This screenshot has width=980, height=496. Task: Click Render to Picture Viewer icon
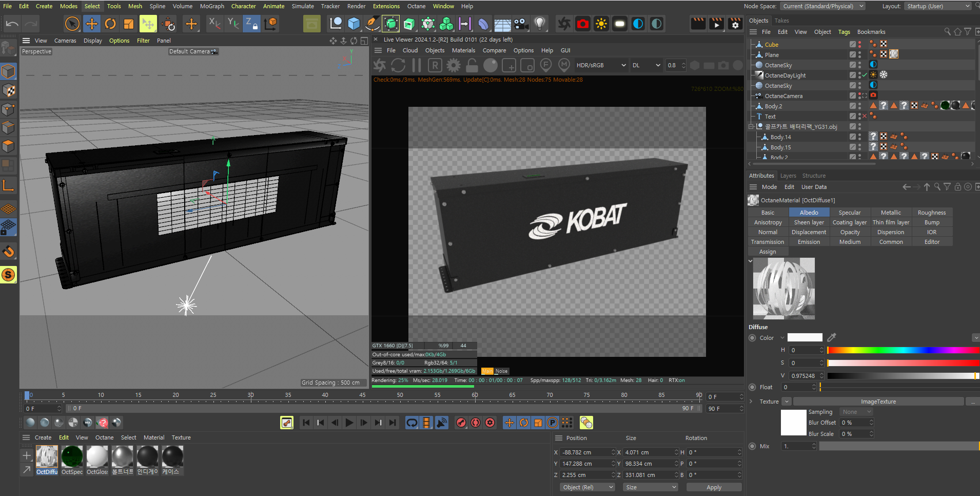point(717,24)
